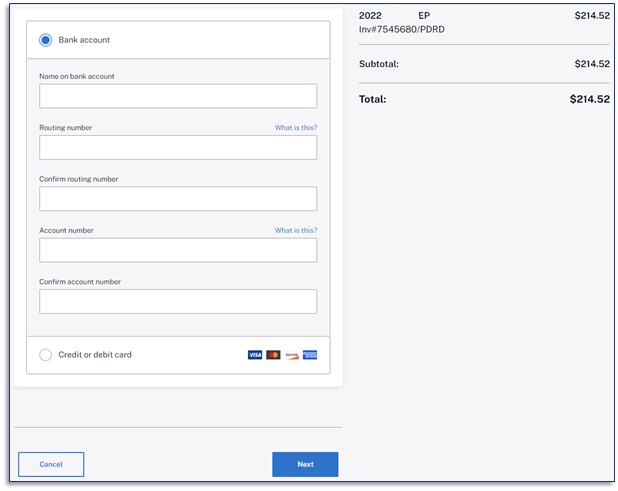Focus the Confirm routing number field

click(x=178, y=199)
